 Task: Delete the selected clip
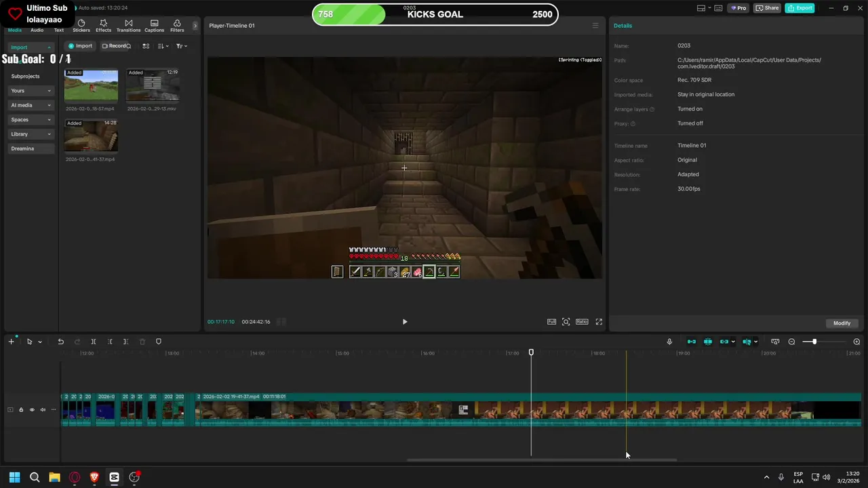click(142, 342)
